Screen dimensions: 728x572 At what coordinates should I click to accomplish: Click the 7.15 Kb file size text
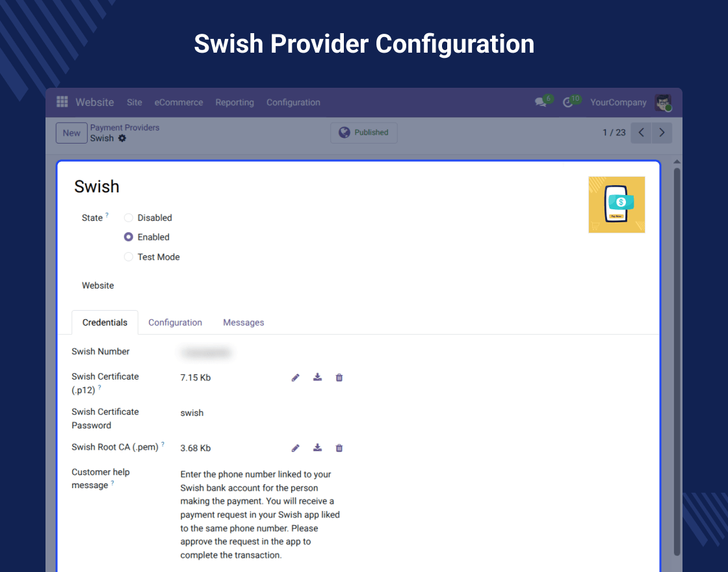click(x=196, y=378)
